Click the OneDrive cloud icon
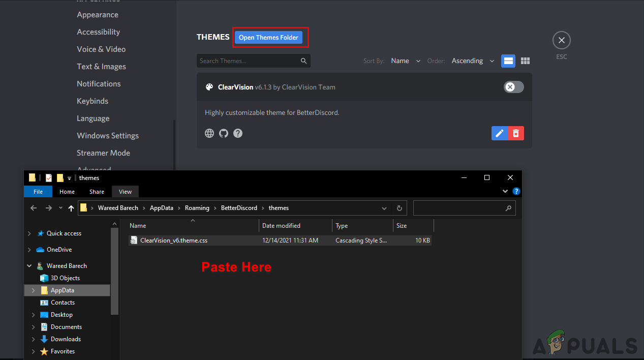 (x=40, y=250)
